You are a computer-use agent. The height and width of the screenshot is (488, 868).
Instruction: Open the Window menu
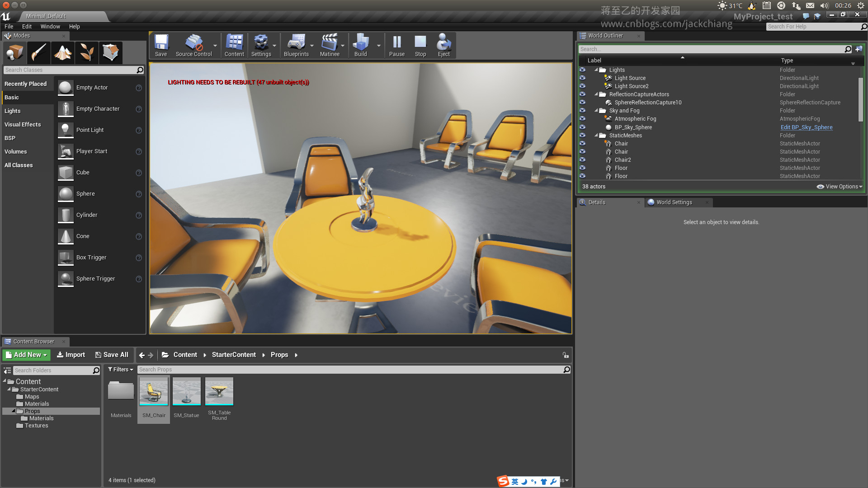50,27
